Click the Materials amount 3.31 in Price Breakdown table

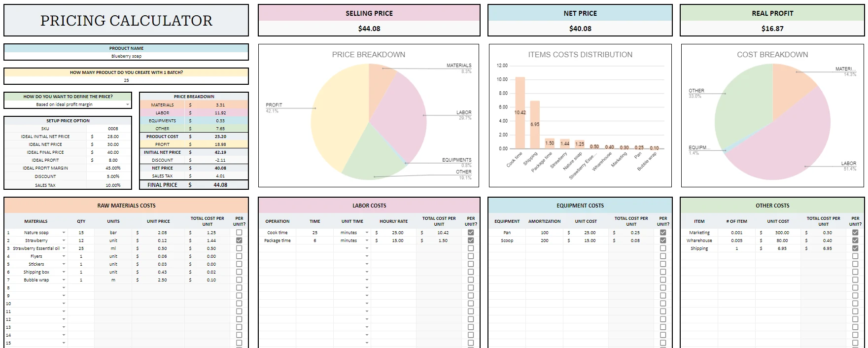pos(220,105)
